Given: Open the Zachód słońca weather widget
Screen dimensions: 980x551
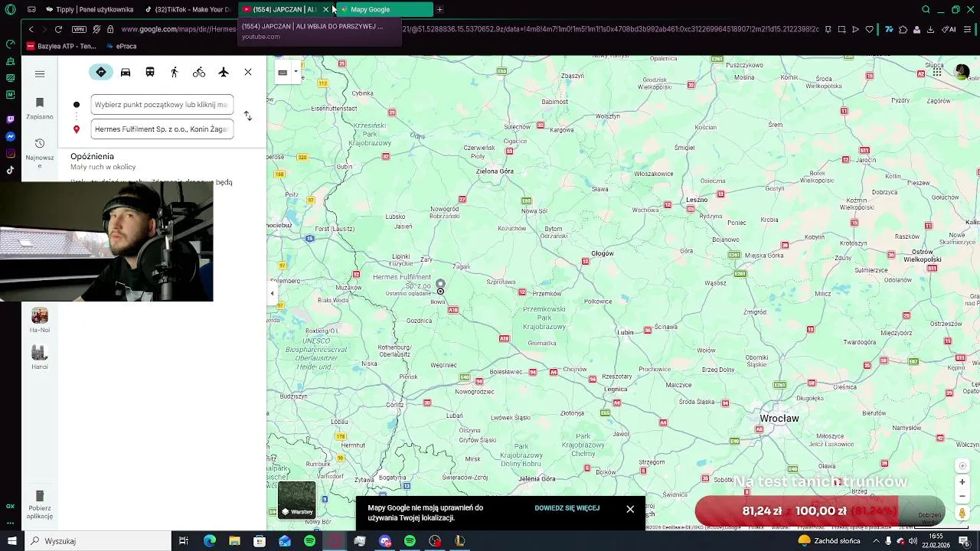Looking at the screenshot, I should pos(829,541).
